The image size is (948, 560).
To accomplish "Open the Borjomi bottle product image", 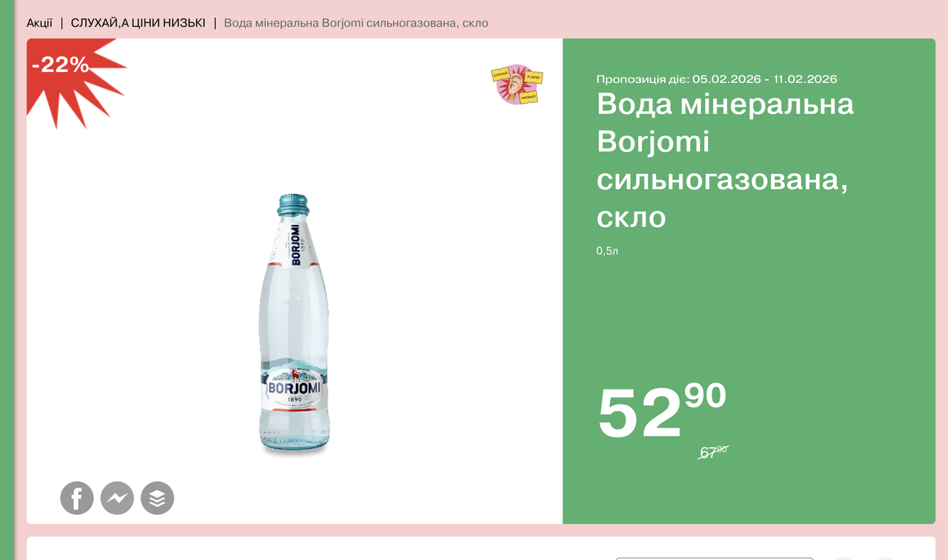I will point(294,324).
